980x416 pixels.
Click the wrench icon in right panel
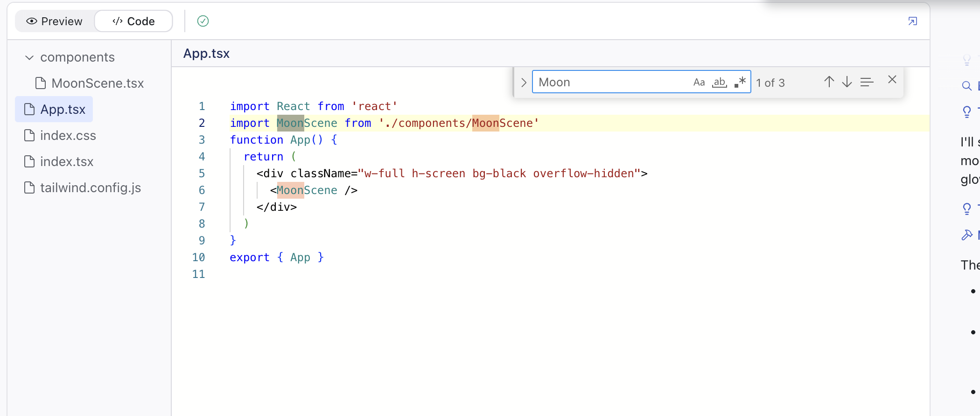[966, 235]
